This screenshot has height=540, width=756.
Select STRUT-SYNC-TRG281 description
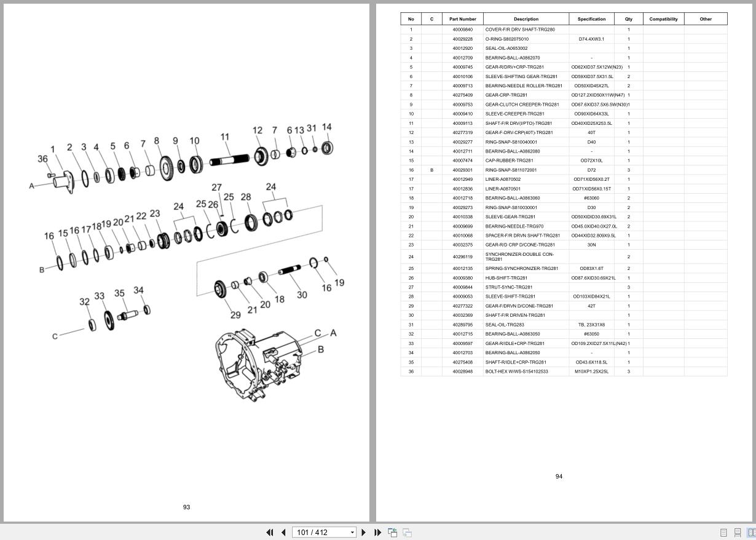point(509,287)
